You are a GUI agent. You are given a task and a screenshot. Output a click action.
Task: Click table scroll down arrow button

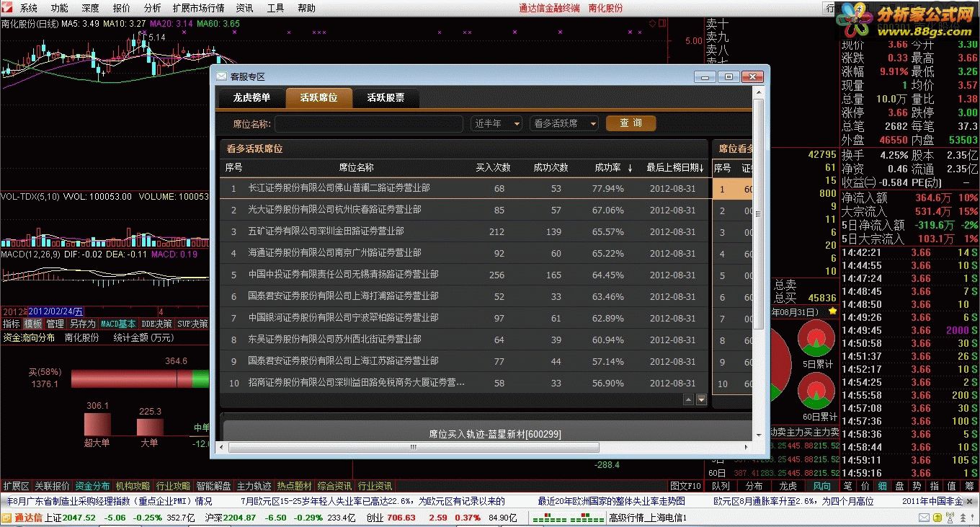click(701, 399)
